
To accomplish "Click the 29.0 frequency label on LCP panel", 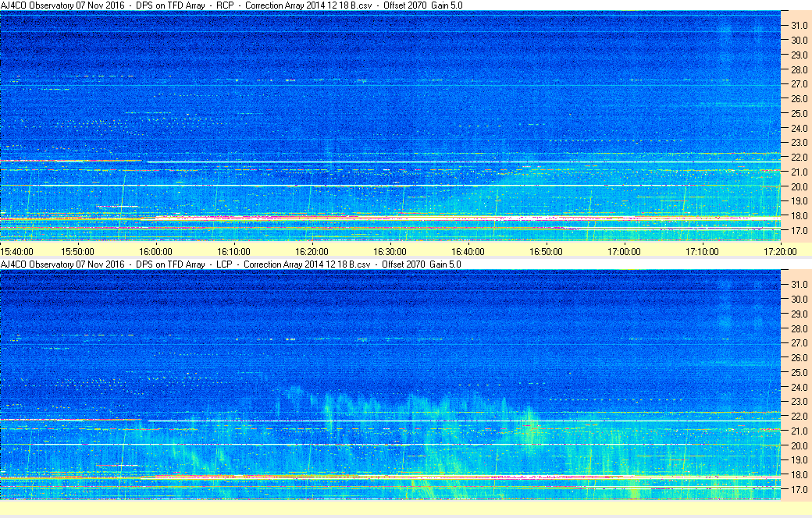I will pyautogui.click(x=799, y=314).
